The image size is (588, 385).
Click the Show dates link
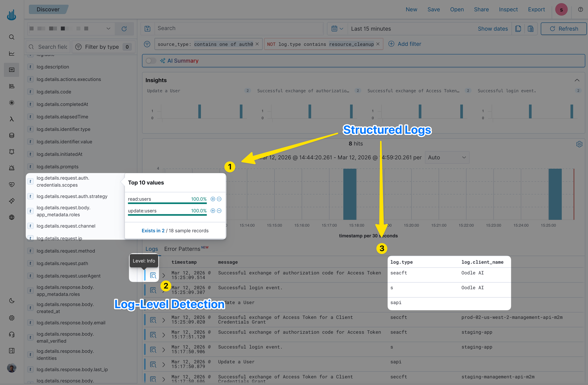click(493, 29)
